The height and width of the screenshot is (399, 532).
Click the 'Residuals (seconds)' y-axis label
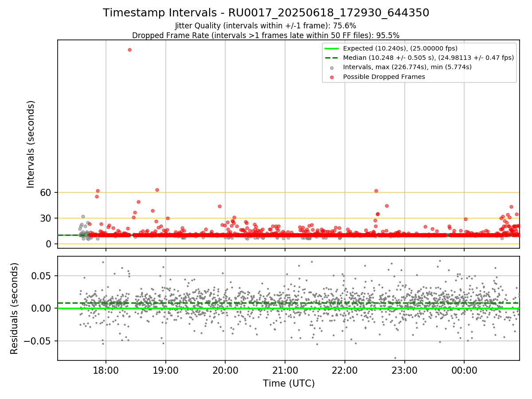14,308
